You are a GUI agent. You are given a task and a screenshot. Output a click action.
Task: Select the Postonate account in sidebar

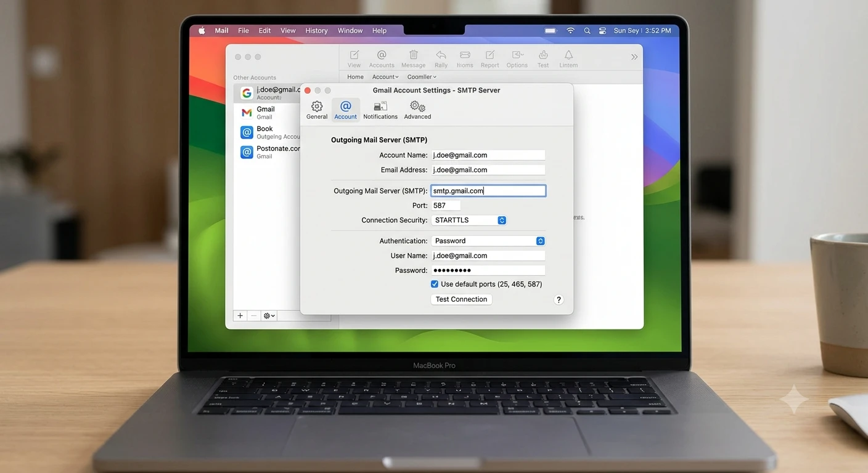(x=268, y=152)
